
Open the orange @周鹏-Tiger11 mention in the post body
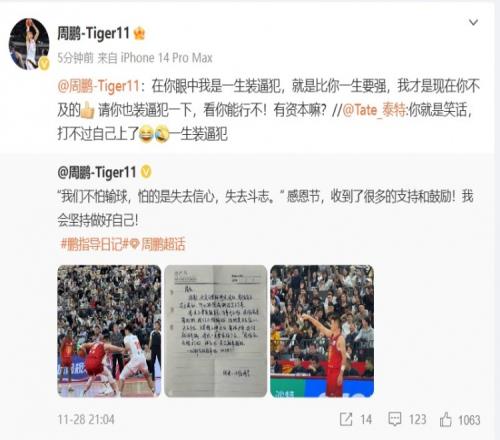(98, 86)
